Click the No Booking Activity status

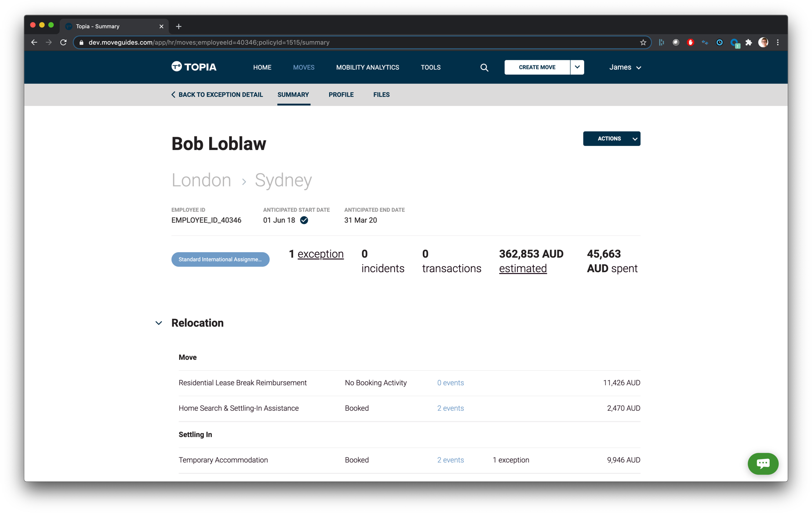click(376, 383)
